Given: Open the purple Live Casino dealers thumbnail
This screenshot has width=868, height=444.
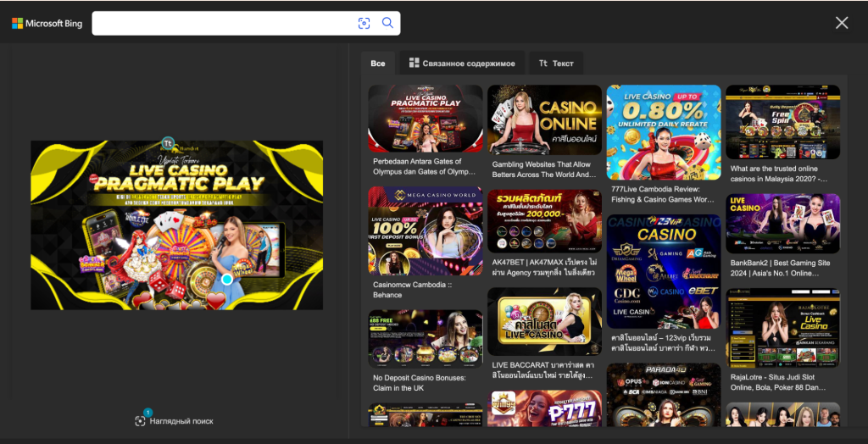Looking at the screenshot, I should (782, 224).
